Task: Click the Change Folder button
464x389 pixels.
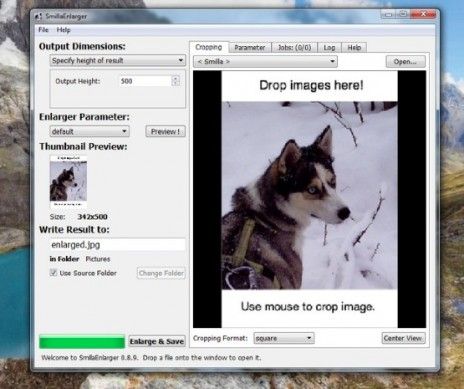Action: pos(161,273)
